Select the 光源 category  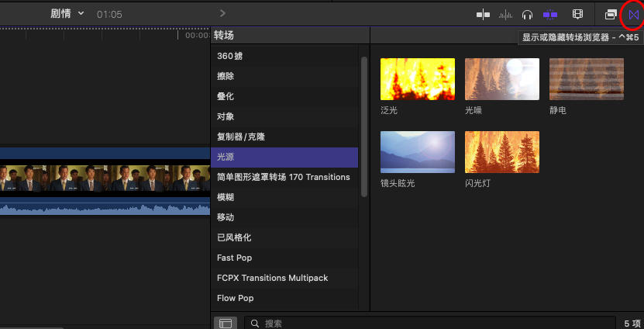[284, 157]
